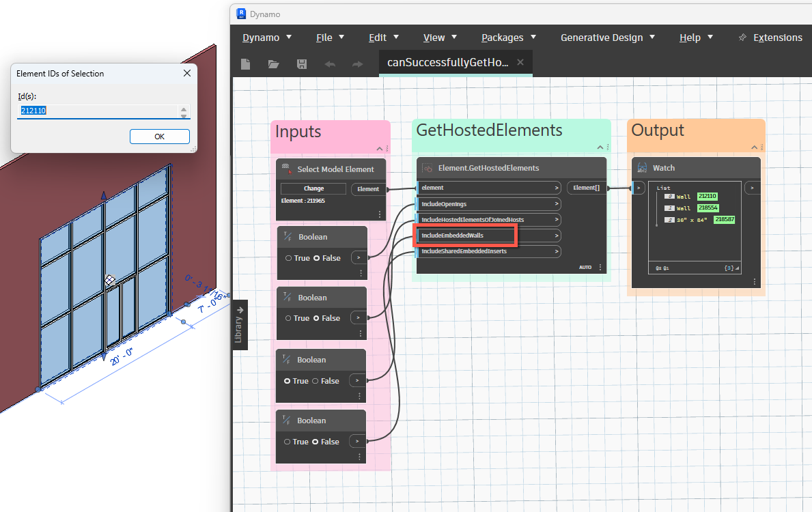Click the New file toolbar icon
Viewport: 812px width, 512px height.
click(x=245, y=64)
